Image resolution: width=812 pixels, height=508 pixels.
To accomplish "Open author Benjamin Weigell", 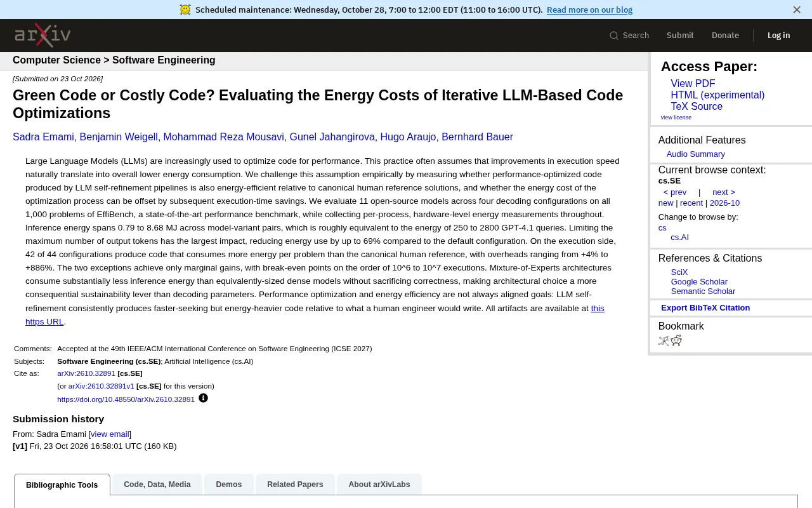I will coord(119,137).
